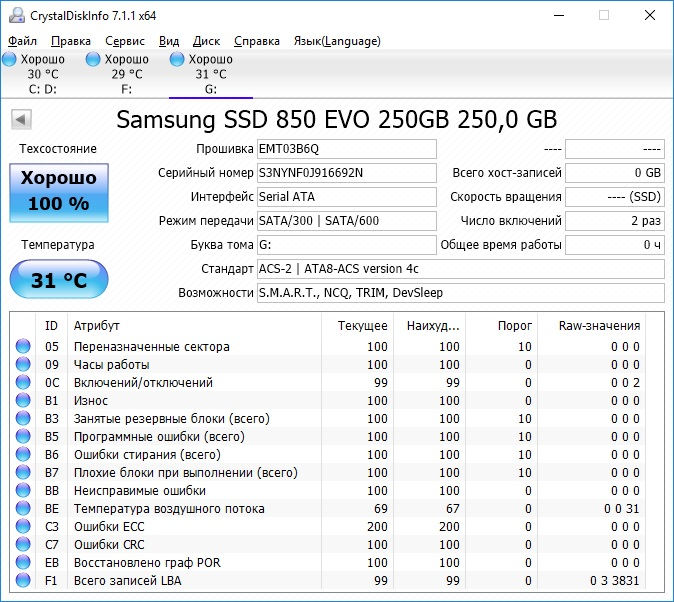The width and height of the screenshot is (674, 602).
Task: Click the 31 °C temperature button
Action: click(59, 280)
